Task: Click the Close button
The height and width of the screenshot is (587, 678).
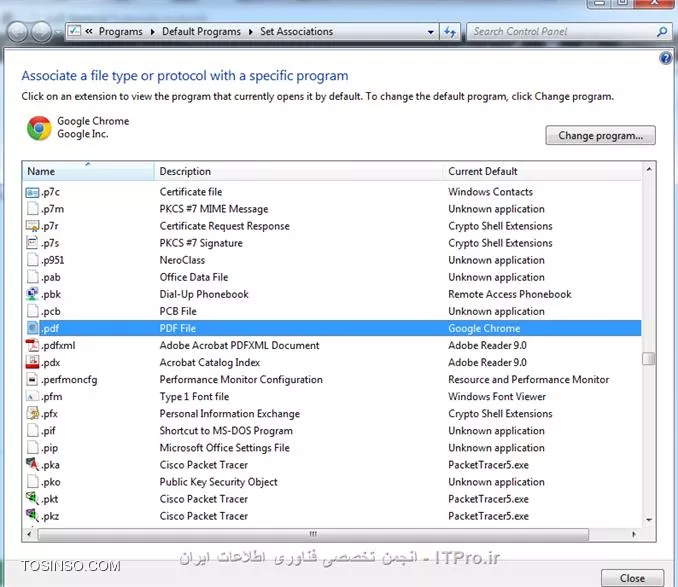Action: click(x=632, y=578)
